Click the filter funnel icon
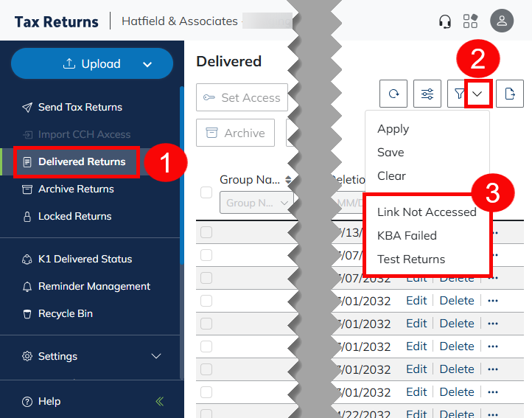Viewport: 532px width, 418px height. (x=459, y=94)
